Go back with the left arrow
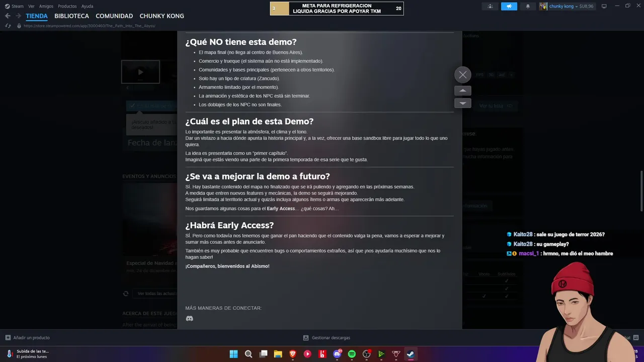The height and width of the screenshot is (362, 644). 8,16
